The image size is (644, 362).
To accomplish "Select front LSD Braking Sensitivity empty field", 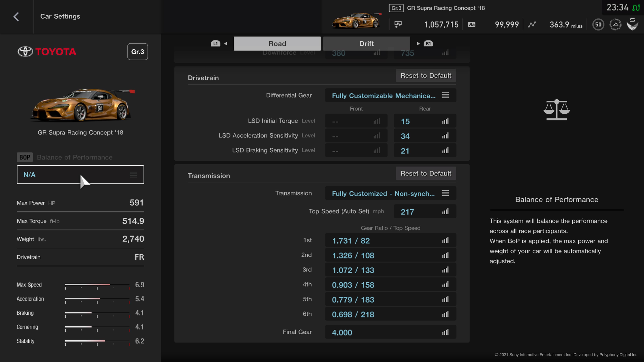I will click(x=356, y=150).
